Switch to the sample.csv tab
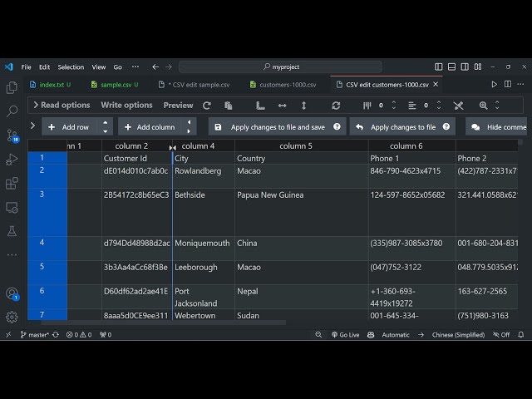 click(111, 85)
